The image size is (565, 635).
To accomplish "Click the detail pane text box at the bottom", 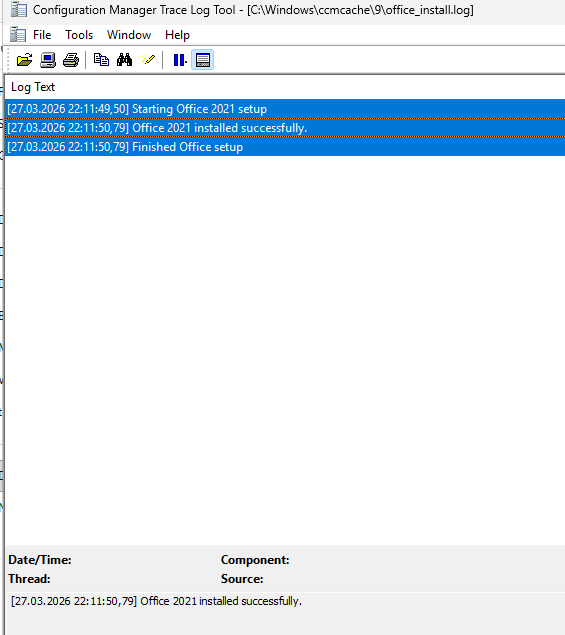I will pos(286,614).
